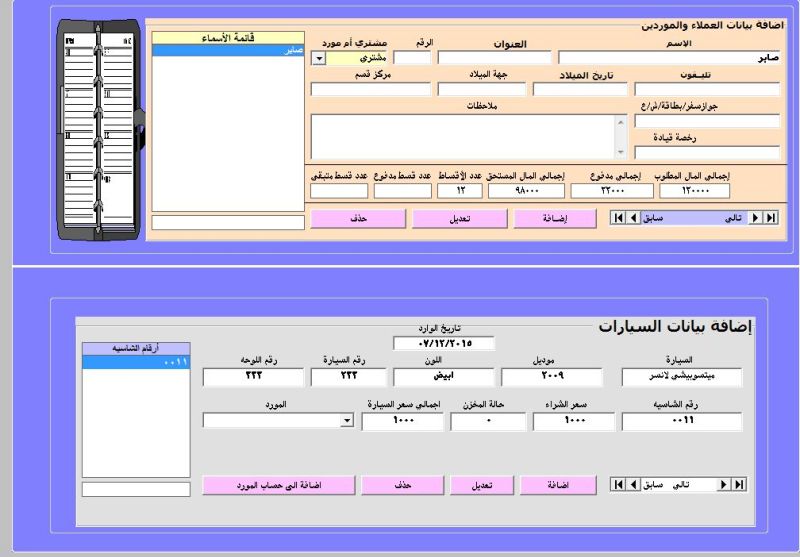
Task: Go to previous car record in cars form
Action: pyautogui.click(x=633, y=484)
